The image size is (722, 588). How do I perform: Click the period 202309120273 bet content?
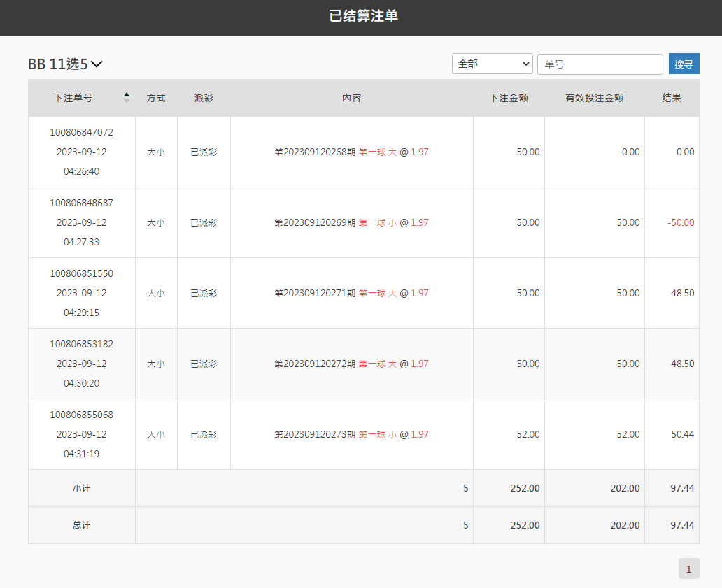[x=351, y=434]
